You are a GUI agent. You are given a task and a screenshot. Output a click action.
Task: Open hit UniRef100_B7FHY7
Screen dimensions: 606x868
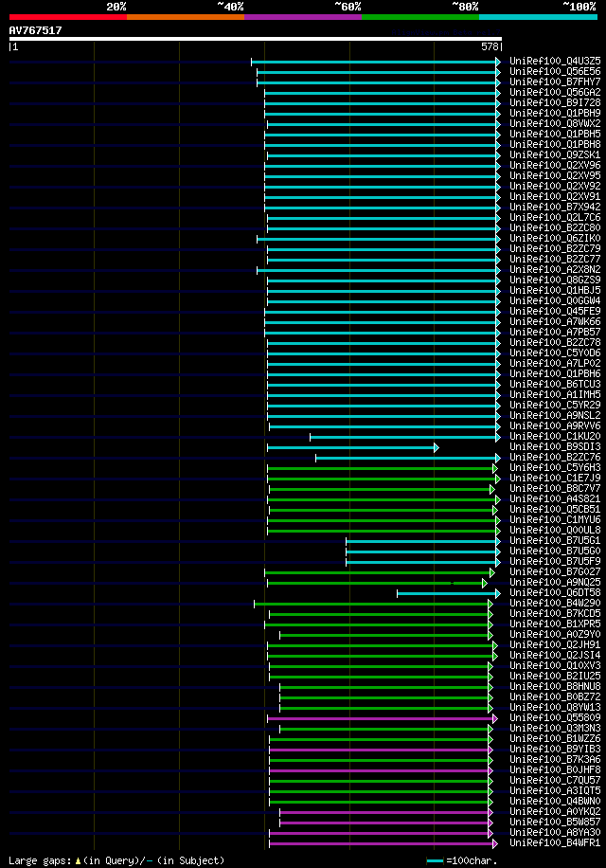point(555,81)
